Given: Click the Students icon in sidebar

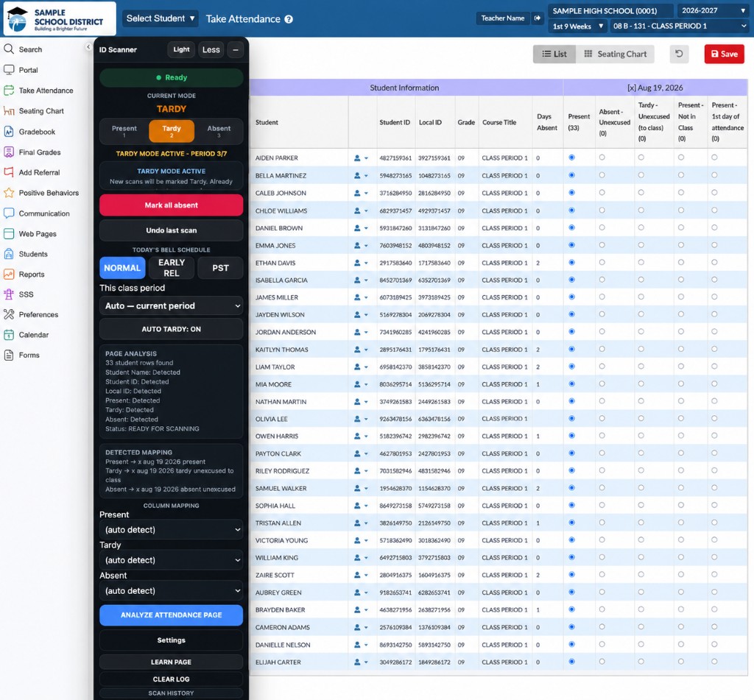Looking at the screenshot, I should coord(9,254).
